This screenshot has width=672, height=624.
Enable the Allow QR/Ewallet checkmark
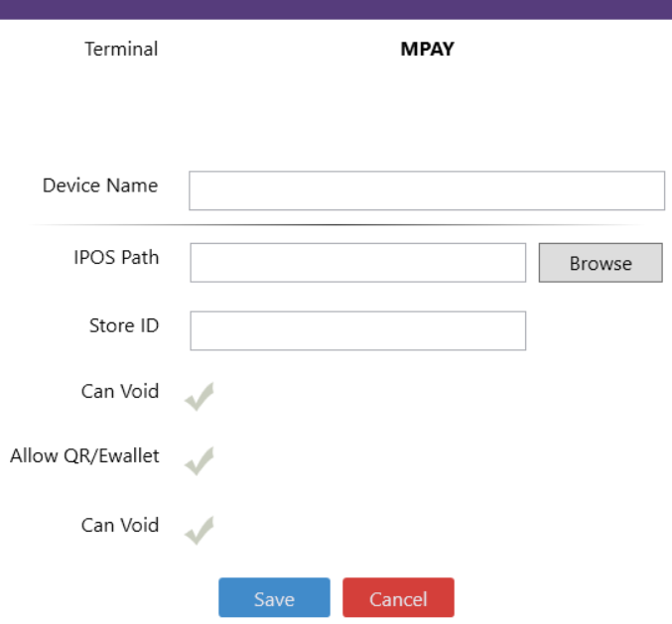[x=200, y=460]
